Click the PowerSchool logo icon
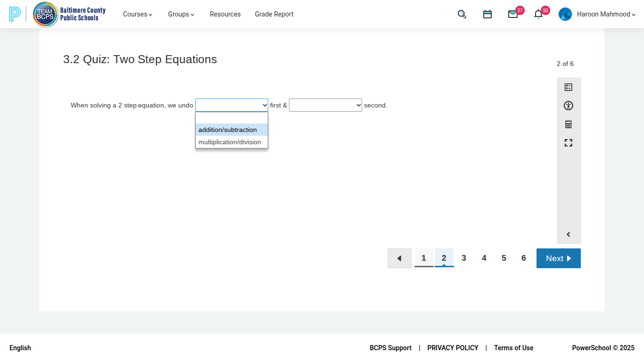Viewport: 644px width, 362px height. 15,14
